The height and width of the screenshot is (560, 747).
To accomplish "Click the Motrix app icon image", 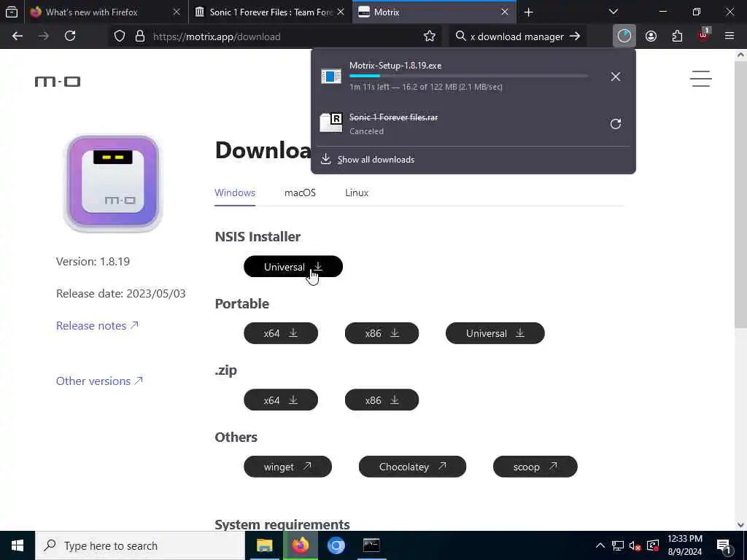I will (x=113, y=183).
